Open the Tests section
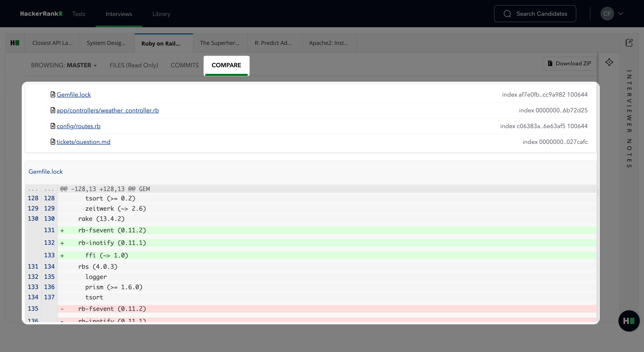The image size is (644, 352). [79, 14]
